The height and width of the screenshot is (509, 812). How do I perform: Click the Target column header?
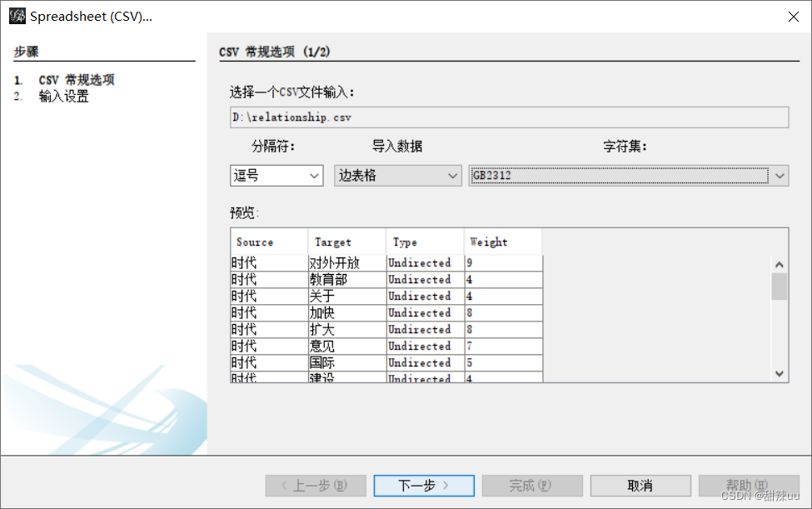point(347,242)
